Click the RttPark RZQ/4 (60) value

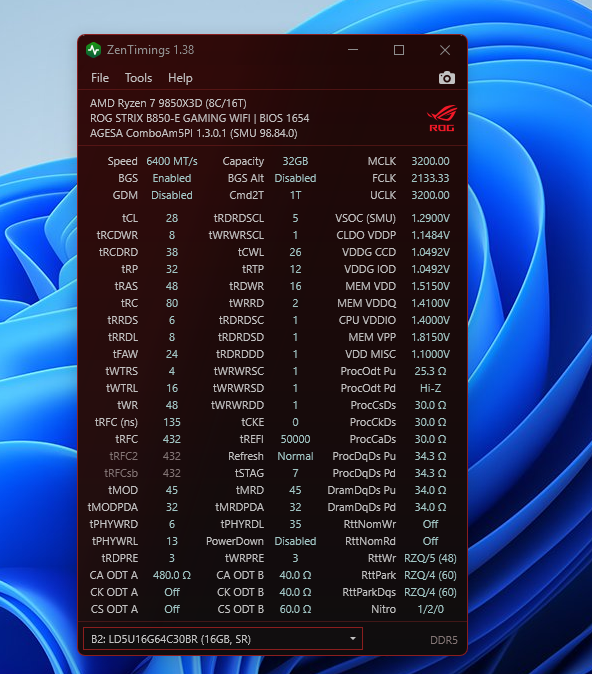point(430,575)
